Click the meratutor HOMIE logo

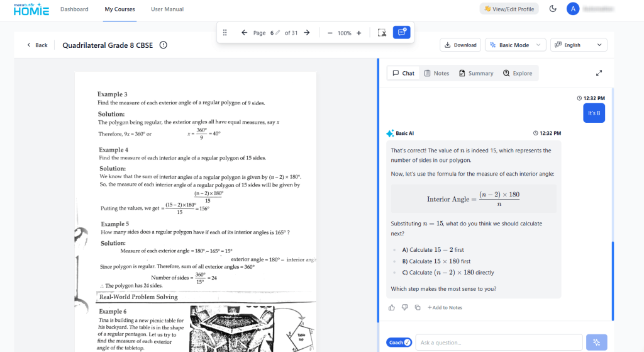(31, 9)
